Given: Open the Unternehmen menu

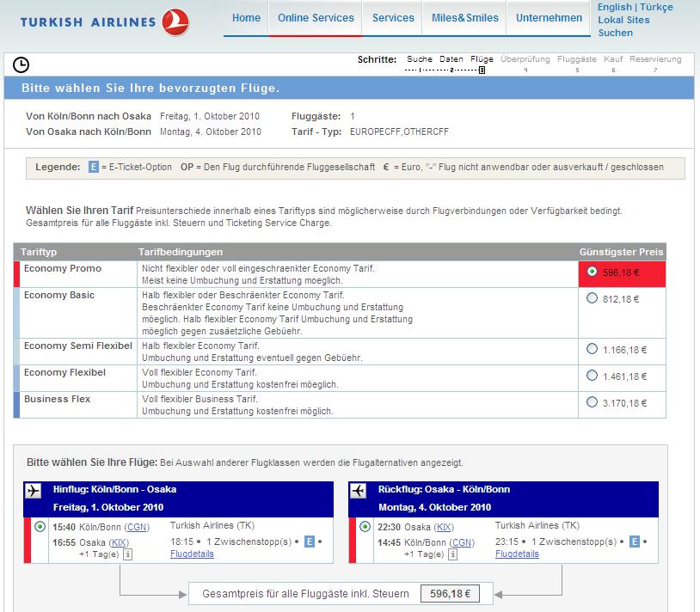Looking at the screenshot, I should point(549,18).
